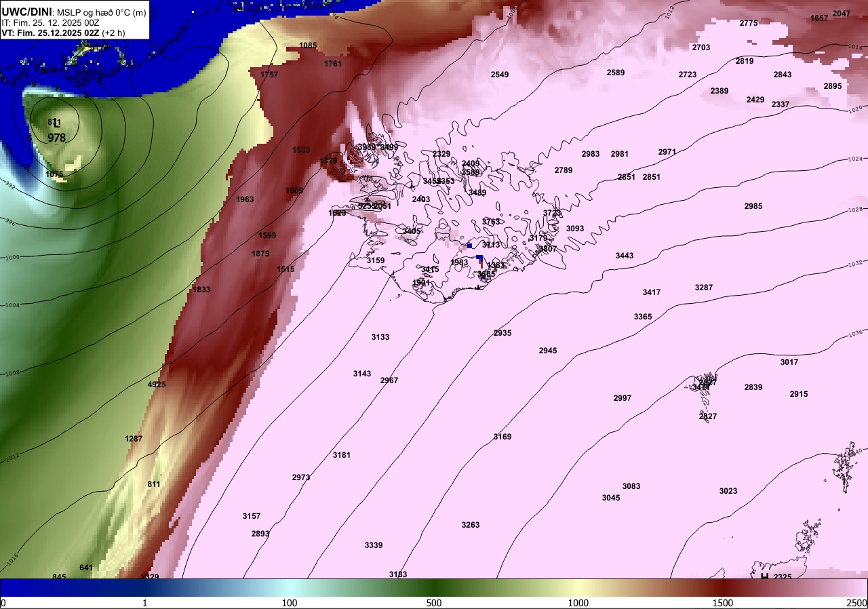Click the value 3023
868x609 pixels.
tap(728, 491)
